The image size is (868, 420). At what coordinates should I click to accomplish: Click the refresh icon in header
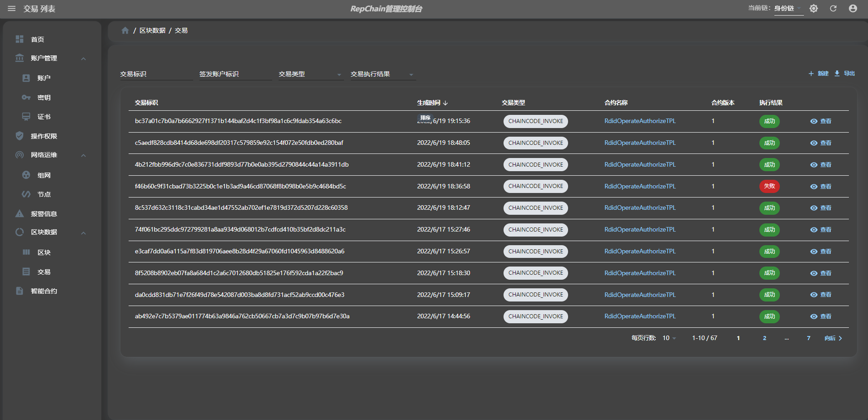(x=833, y=9)
